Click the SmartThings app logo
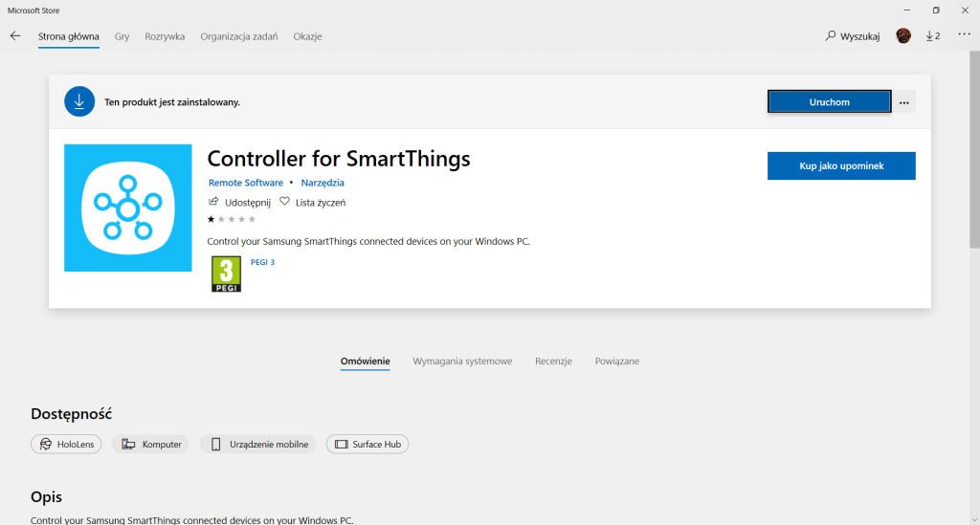This screenshot has width=980, height=525. 127,208
